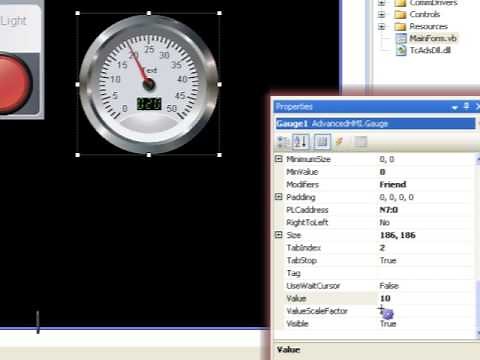
Task: Click the Resources folder icon in Solution Explorer
Action: 400,26
